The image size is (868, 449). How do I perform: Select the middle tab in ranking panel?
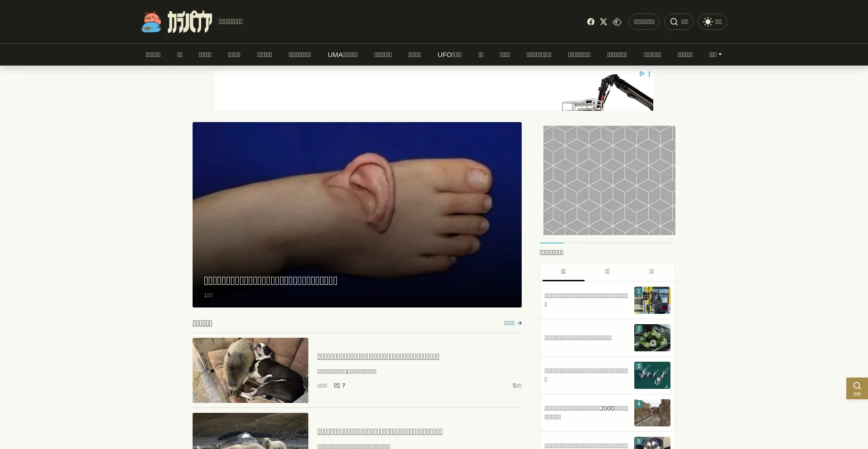point(607,272)
